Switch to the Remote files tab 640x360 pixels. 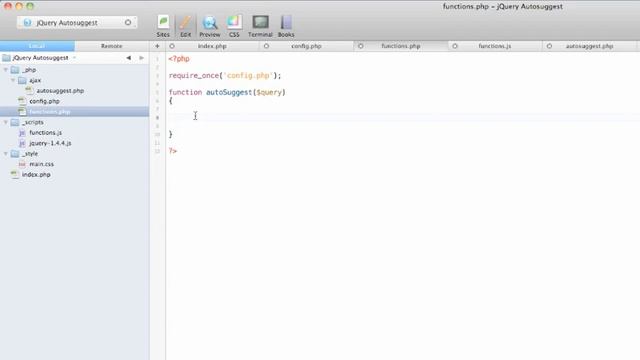click(x=111, y=46)
